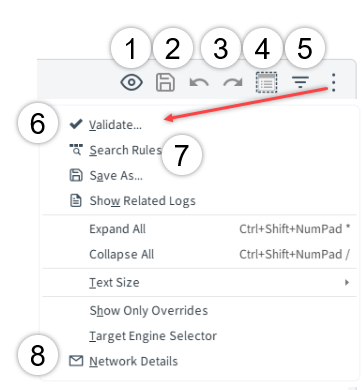Click the checkmark icon beside Validate
Screen dimensions: 364x390
[x=76, y=124]
